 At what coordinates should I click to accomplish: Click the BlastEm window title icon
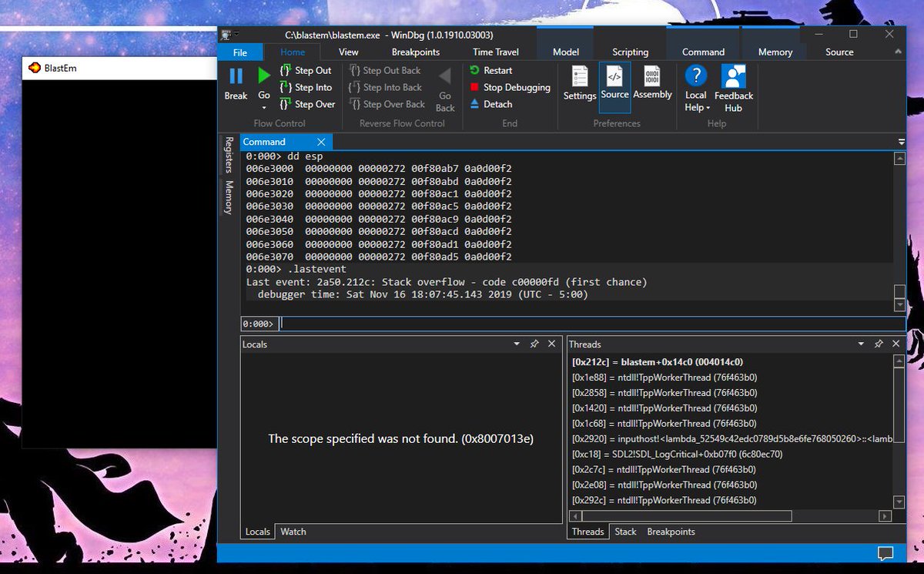35,68
